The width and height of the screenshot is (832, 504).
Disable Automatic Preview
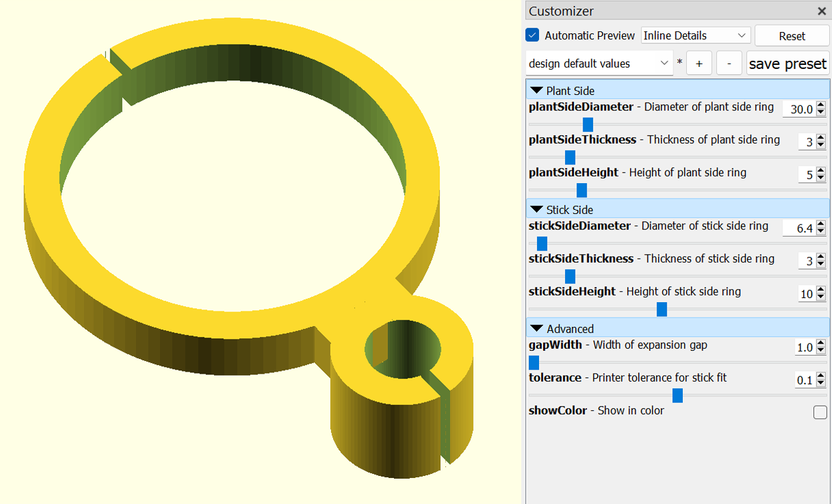click(533, 35)
